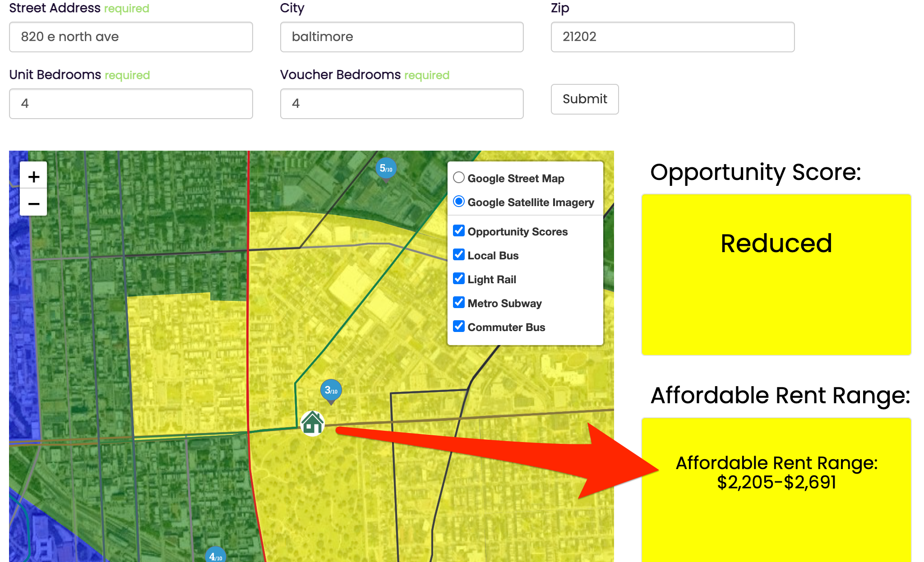Screen dimensions: 924x562
Task: Click the Street Address input field
Action: click(131, 37)
